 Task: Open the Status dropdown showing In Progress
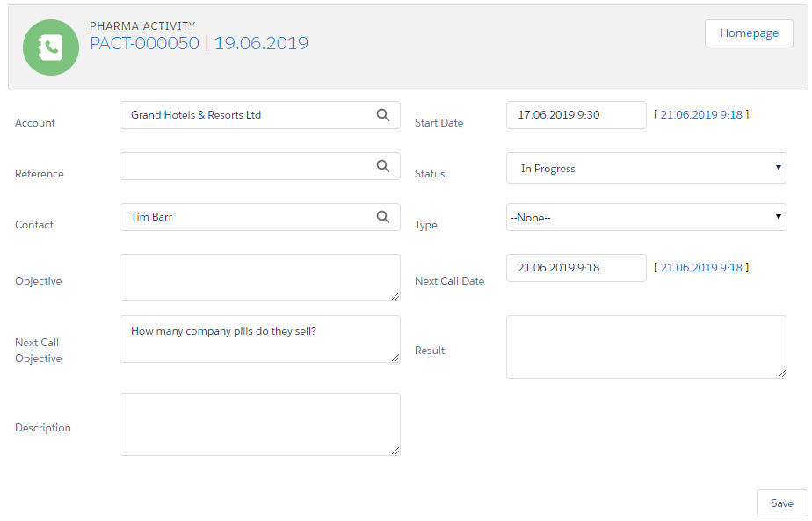coord(646,169)
